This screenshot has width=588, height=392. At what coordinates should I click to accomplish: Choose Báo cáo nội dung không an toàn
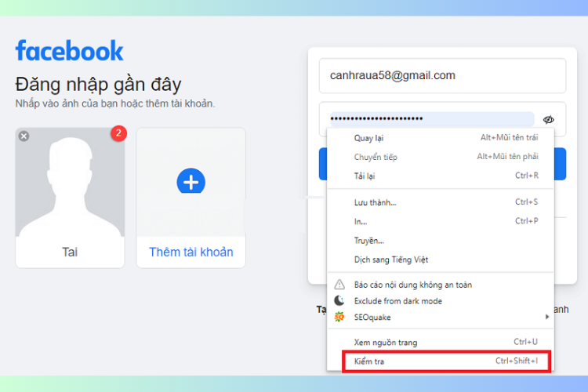tap(441, 285)
